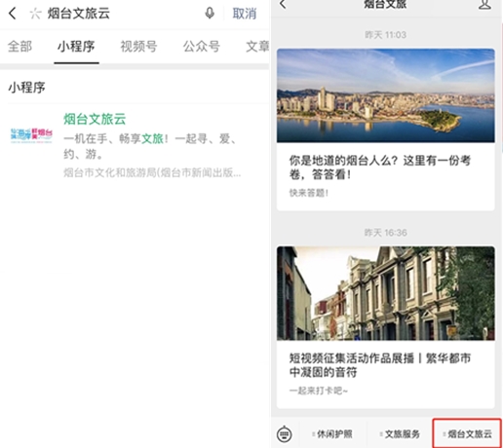Open 烟台文旅云 mini program logo

pos(31,135)
